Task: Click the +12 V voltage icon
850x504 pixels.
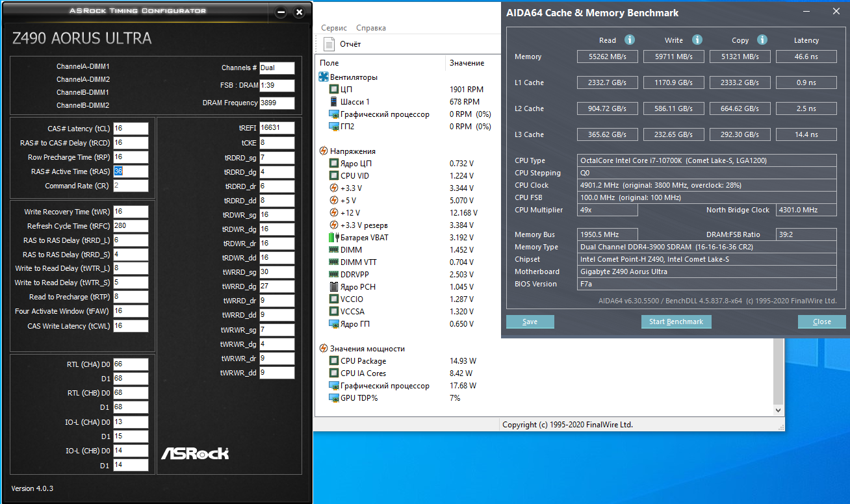Action: point(334,212)
